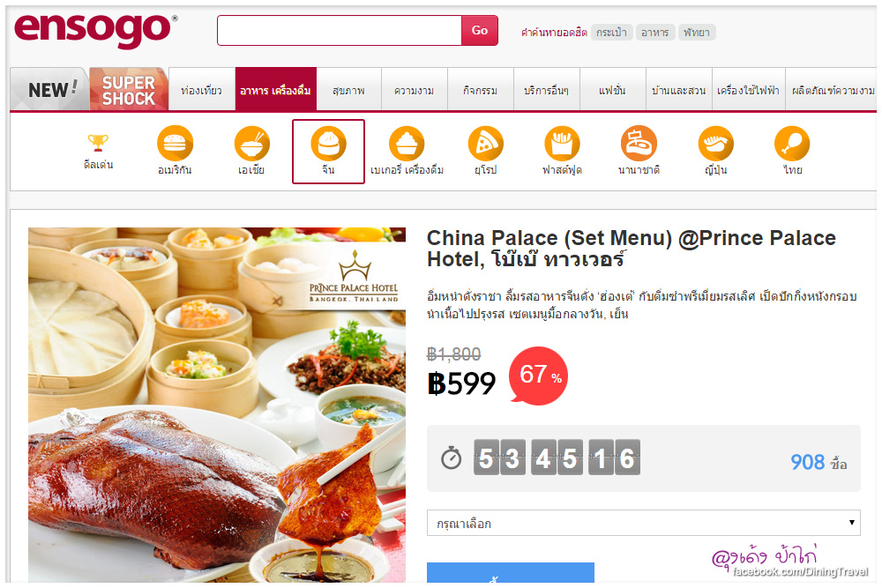
Task: Click the พัทยา popular search tag
Action: [697, 33]
